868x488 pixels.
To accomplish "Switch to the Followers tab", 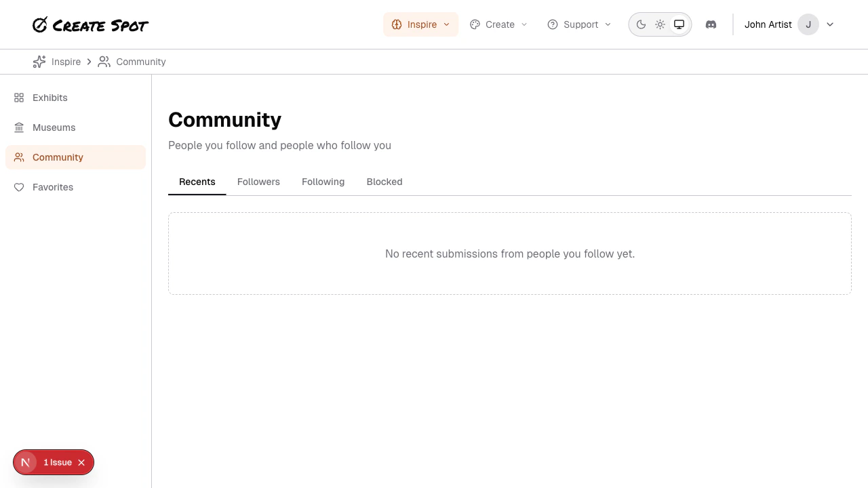I will (258, 182).
